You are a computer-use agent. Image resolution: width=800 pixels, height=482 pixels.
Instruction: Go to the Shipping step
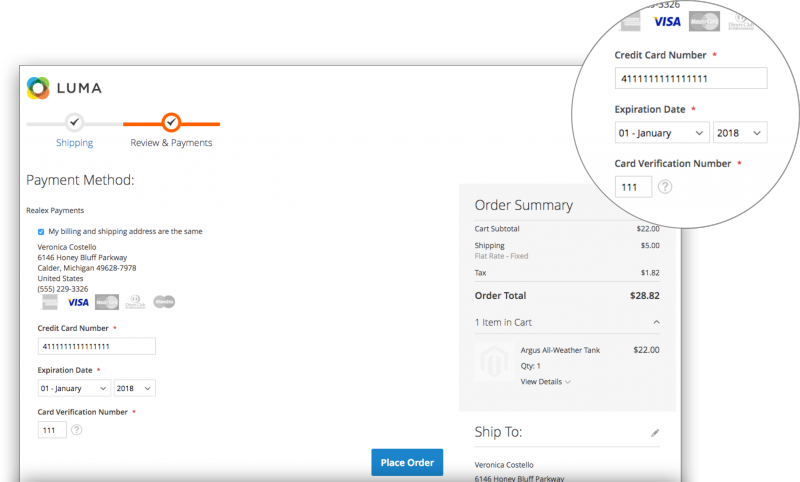coord(74,143)
